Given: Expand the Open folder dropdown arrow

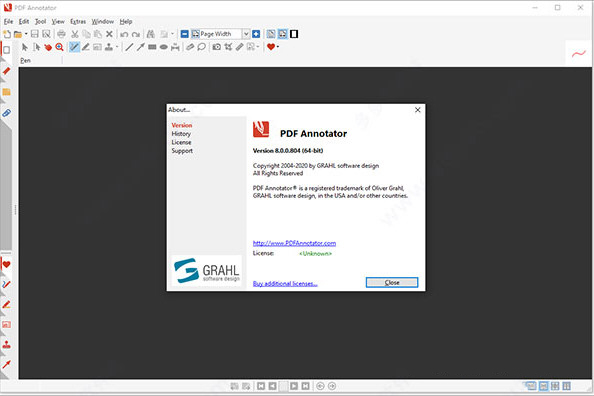Looking at the screenshot, I should pos(26,34).
